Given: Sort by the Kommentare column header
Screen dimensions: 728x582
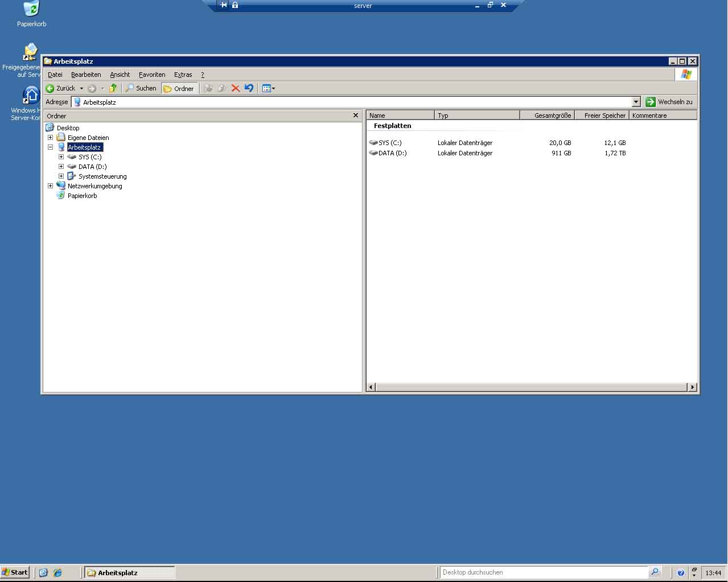Looking at the screenshot, I should [663, 115].
